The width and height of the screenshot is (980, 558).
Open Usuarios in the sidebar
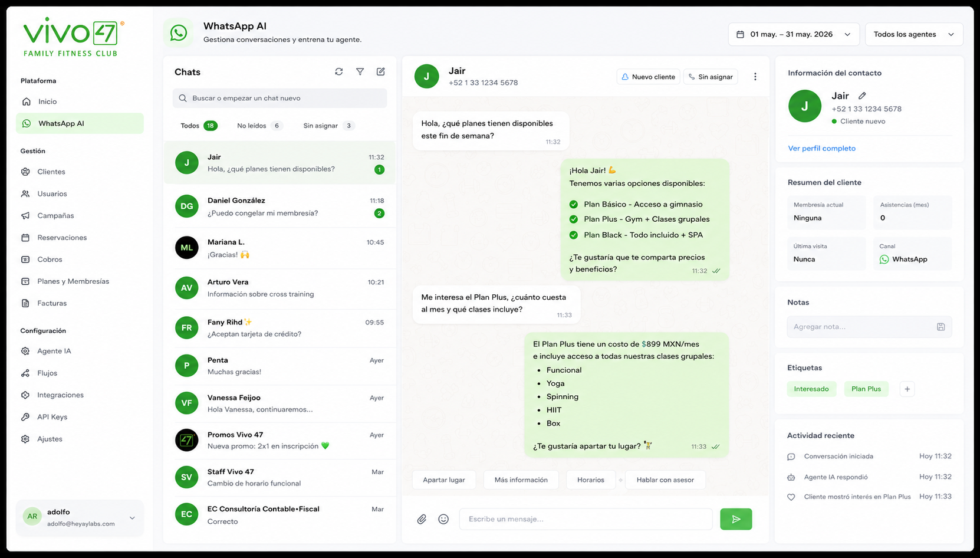coord(80,193)
